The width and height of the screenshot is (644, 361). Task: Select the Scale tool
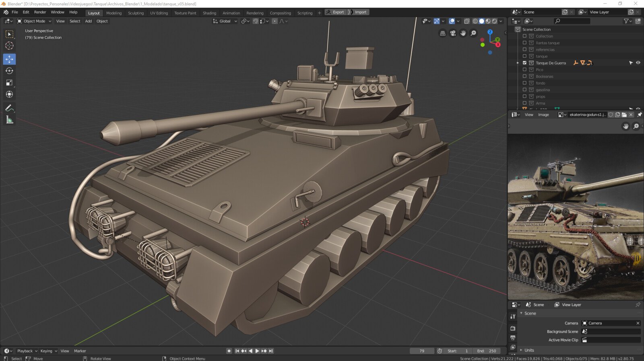pyautogui.click(x=9, y=83)
